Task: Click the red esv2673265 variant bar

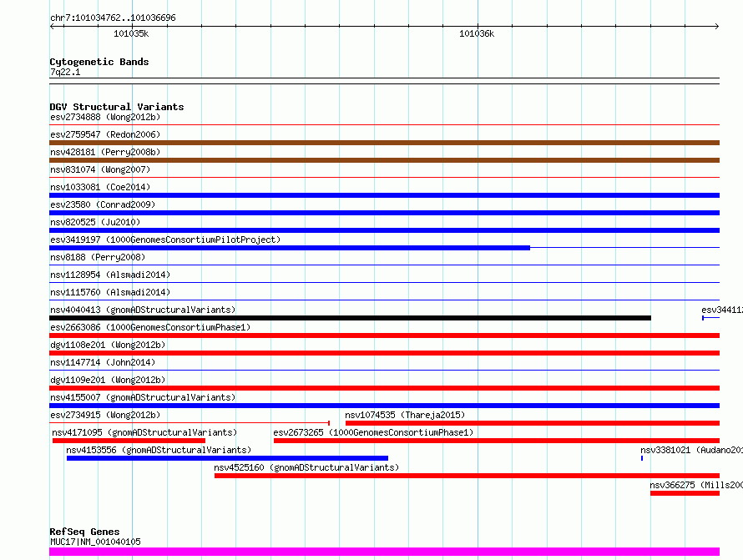Action: coord(497,441)
